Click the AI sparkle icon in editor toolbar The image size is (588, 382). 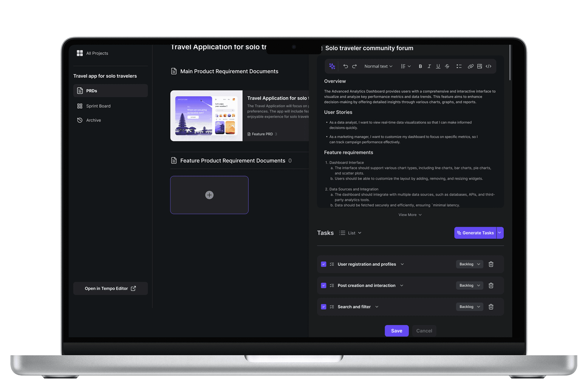tap(332, 66)
